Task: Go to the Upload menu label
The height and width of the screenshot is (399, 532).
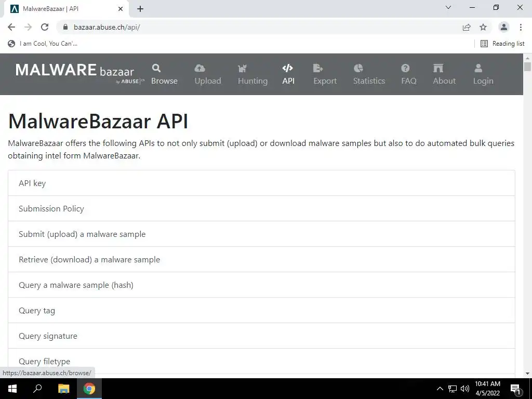Action: point(208,81)
